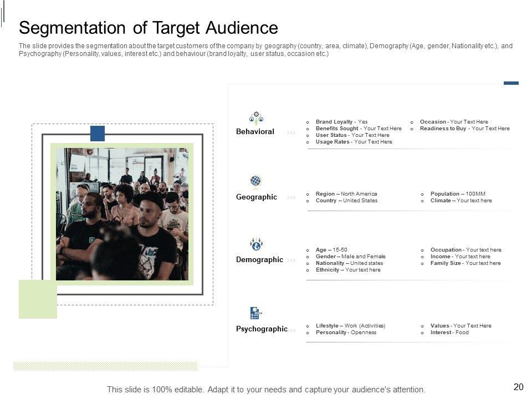Select Family Size - Your text here
The image size is (532, 399).
(465, 263)
